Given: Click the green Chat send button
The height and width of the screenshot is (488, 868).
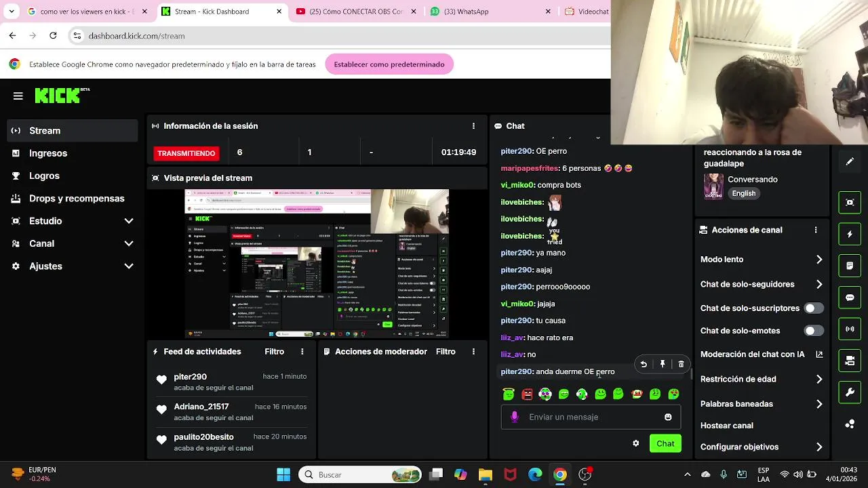Looking at the screenshot, I should click(x=665, y=443).
